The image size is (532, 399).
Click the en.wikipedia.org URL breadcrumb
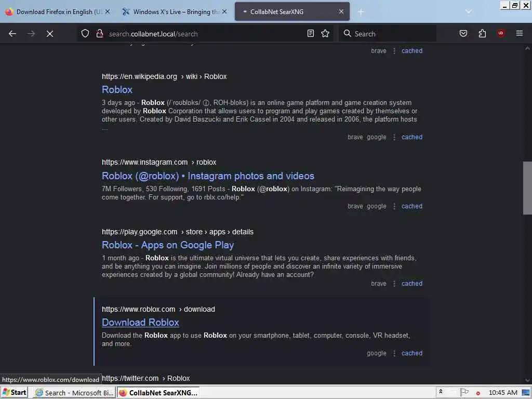(x=164, y=77)
